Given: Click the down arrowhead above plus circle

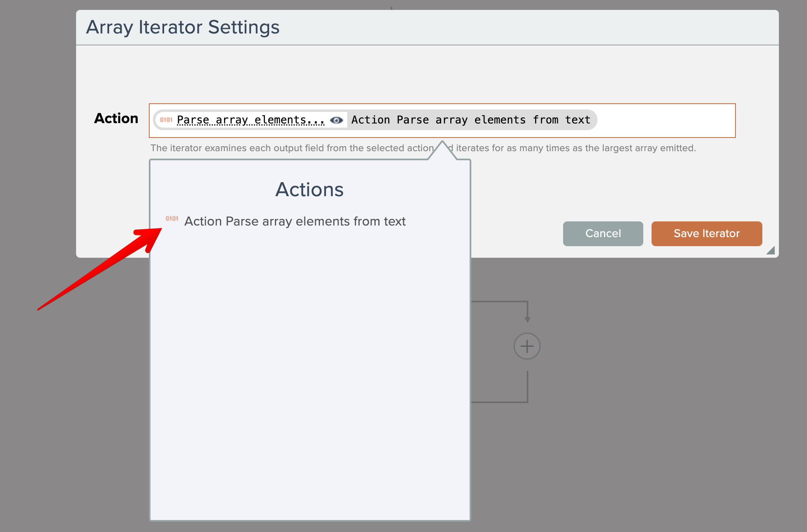Looking at the screenshot, I should [x=527, y=319].
